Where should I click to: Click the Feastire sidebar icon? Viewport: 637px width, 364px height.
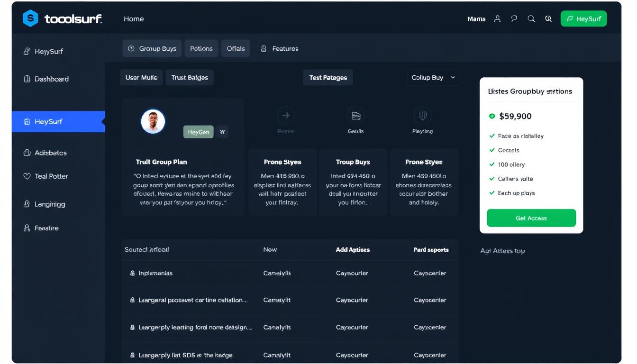click(x=27, y=228)
